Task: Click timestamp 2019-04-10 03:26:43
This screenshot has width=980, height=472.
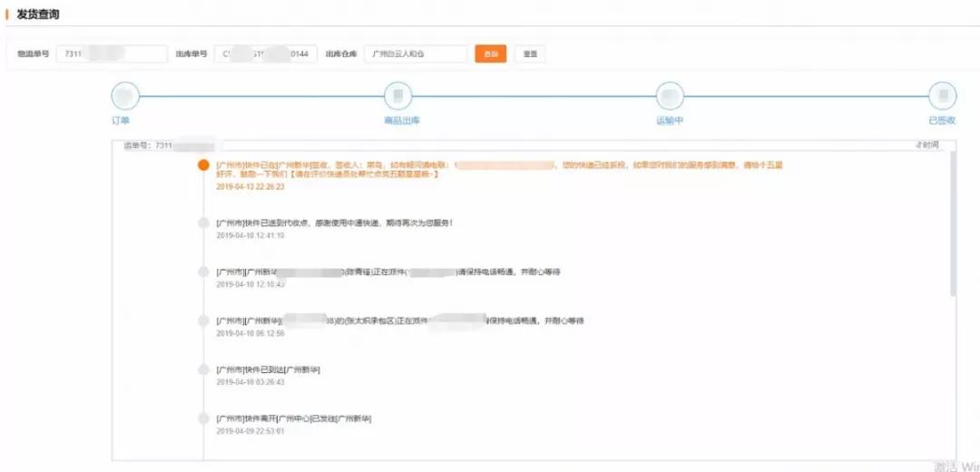Action: (250, 382)
